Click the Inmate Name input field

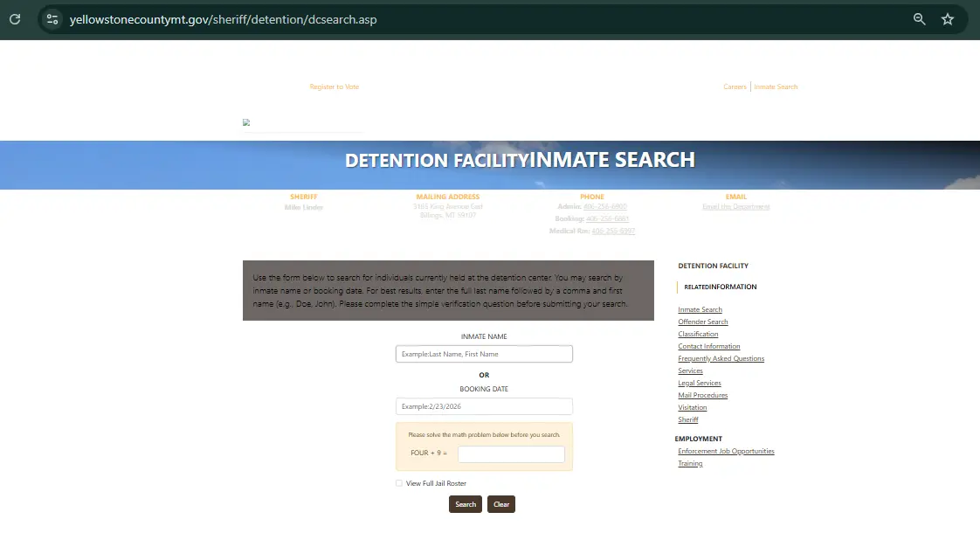point(484,354)
